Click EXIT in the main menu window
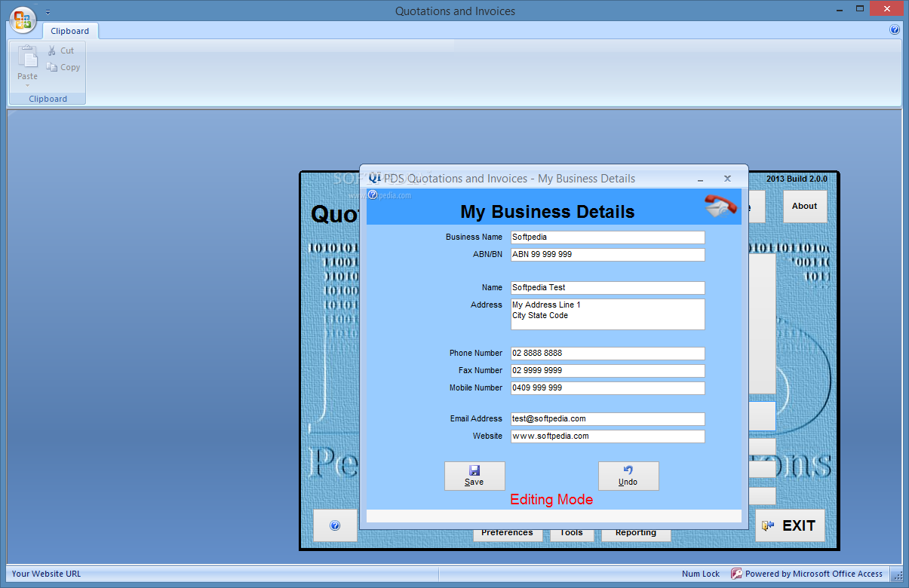The image size is (909, 588). pyautogui.click(x=790, y=526)
